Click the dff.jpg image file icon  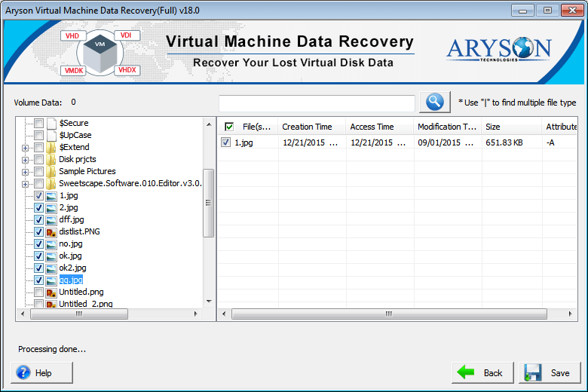pos(51,220)
